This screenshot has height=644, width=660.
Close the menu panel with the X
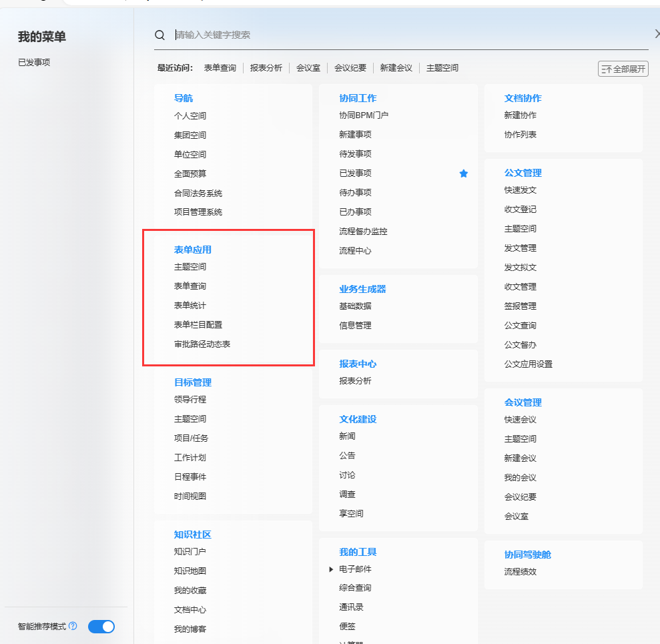[656, 35]
